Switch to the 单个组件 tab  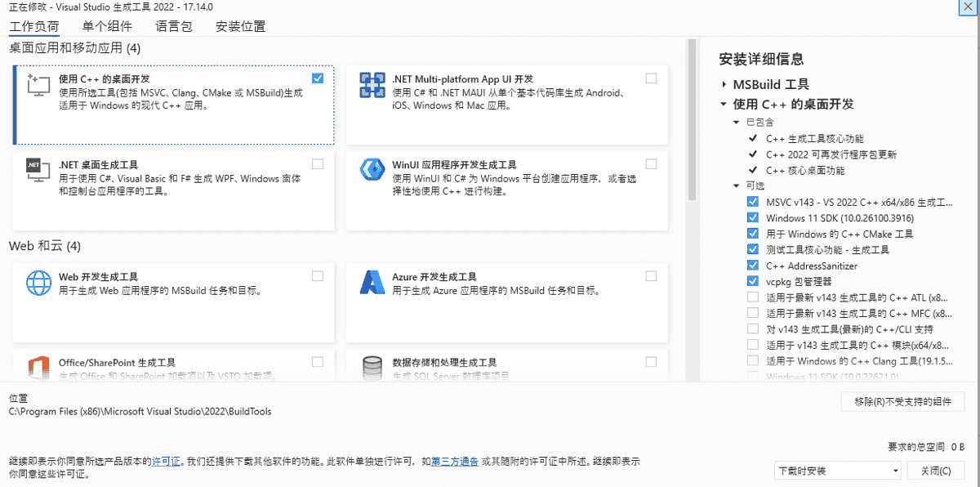point(107,26)
